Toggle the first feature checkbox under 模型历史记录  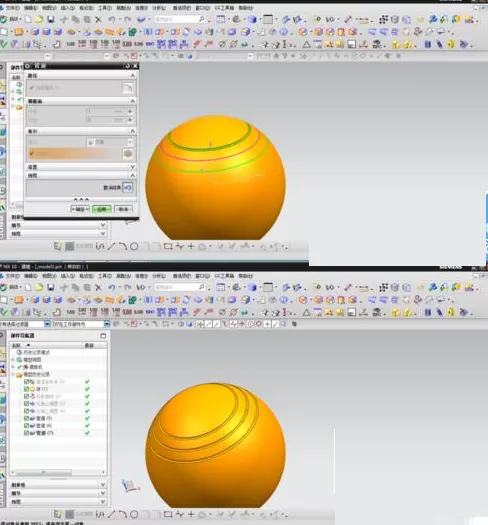pos(26,382)
